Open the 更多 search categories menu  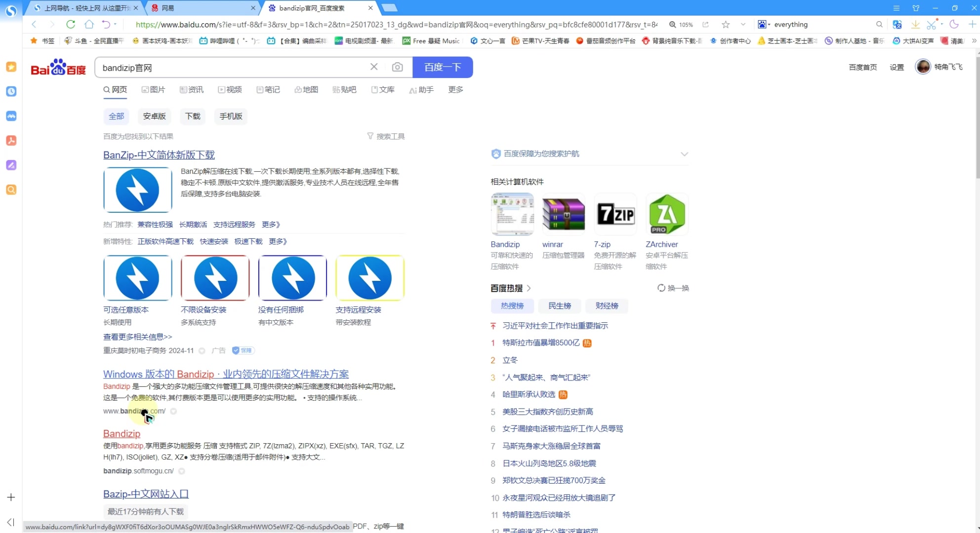pos(455,89)
